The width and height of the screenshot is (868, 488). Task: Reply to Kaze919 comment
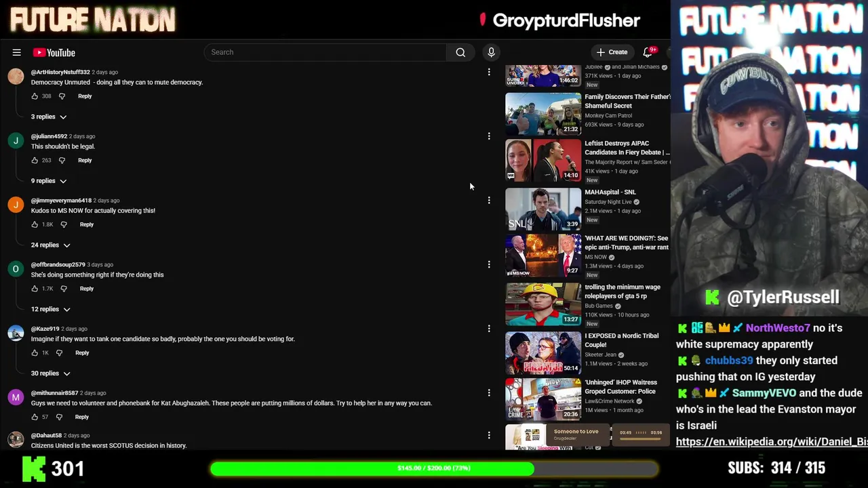point(82,353)
